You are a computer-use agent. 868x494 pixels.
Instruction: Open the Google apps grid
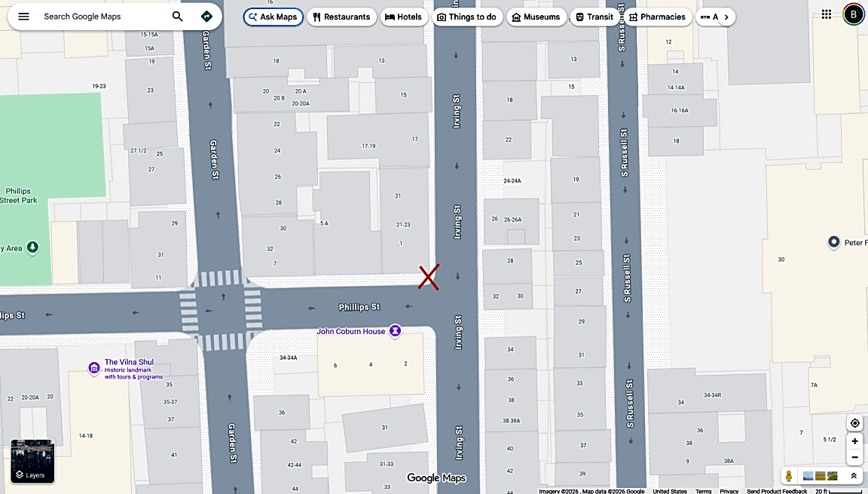[x=826, y=14]
